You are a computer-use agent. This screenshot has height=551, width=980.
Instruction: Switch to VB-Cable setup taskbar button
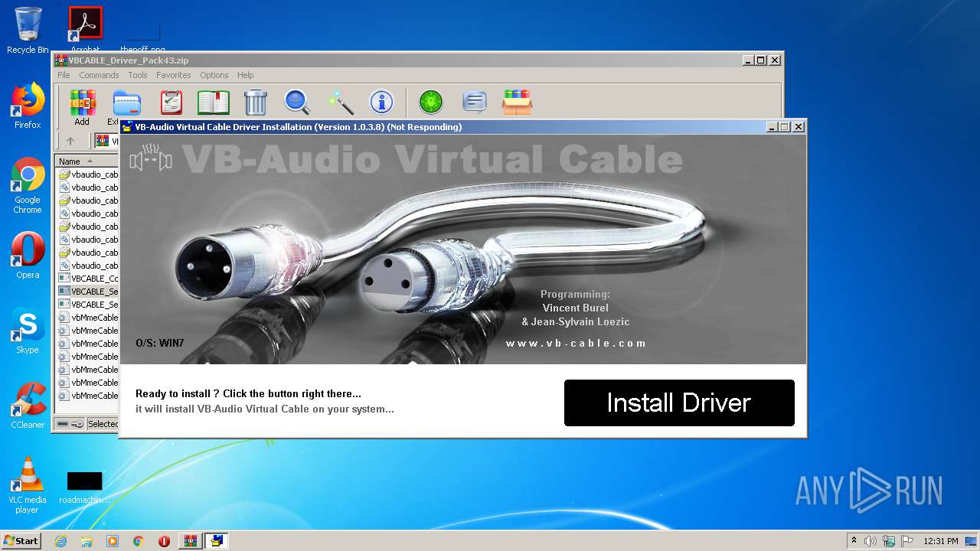pyautogui.click(x=217, y=541)
